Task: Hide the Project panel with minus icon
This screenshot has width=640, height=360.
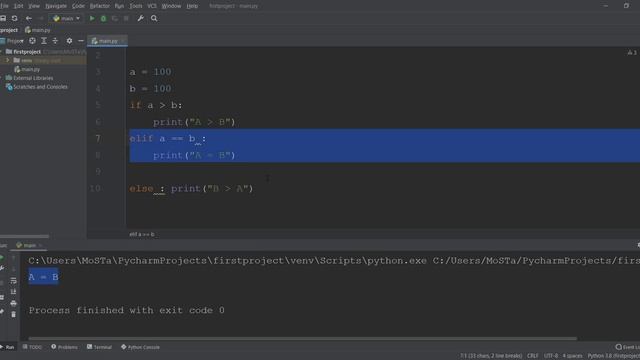Action: 81,41
